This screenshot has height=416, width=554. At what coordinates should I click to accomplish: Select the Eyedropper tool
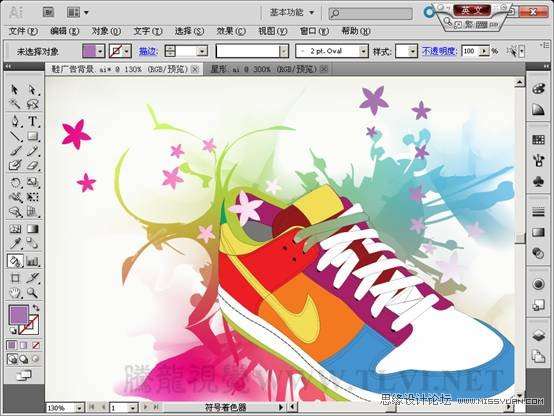[14, 243]
